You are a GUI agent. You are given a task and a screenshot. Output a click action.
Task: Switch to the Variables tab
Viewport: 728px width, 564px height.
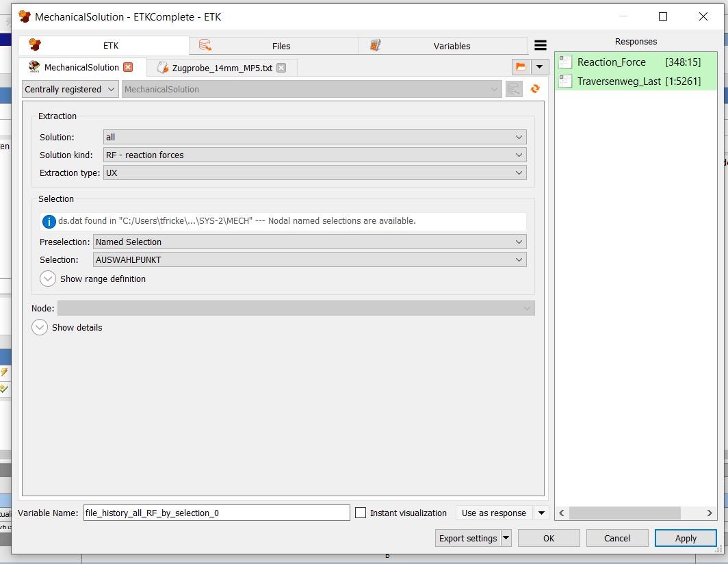pyautogui.click(x=443, y=46)
